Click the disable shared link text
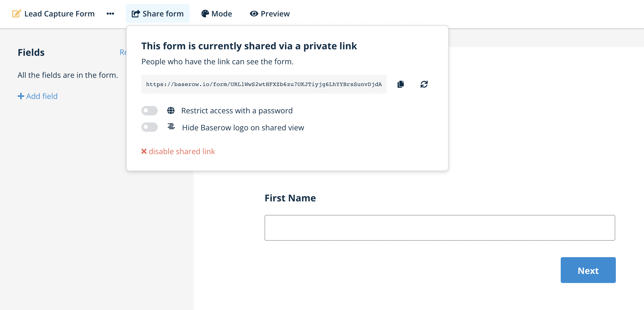Image resolution: width=644 pixels, height=310 pixels. tap(182, 151)
